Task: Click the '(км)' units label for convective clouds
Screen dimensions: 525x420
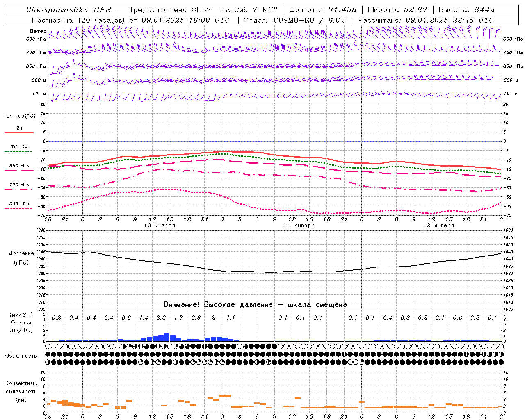Action: point(21,400)
